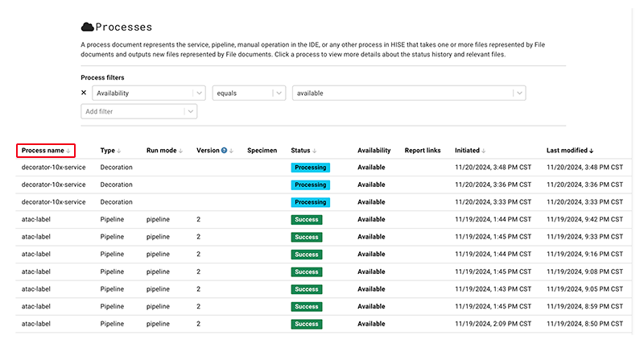The image size is (644, 340).
Task: Click the cloud icon beside Processes title
Action: [87, 27]
